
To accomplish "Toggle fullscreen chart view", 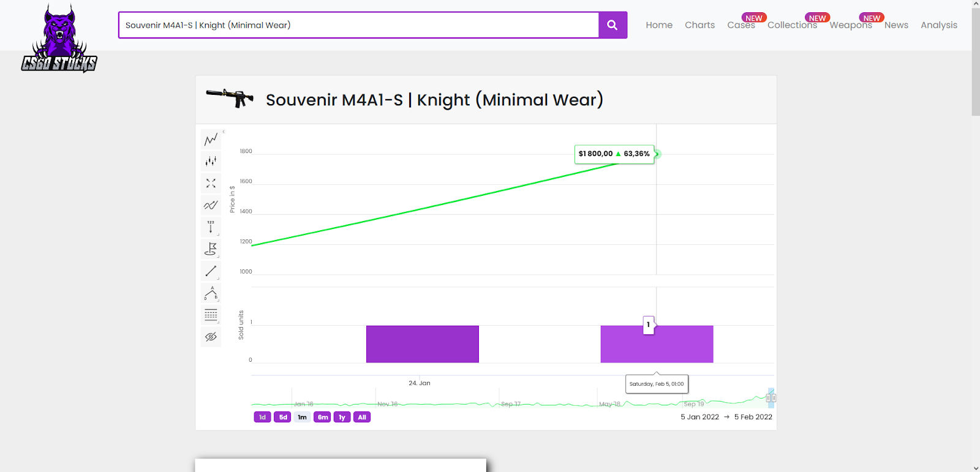I will point(211,183).
